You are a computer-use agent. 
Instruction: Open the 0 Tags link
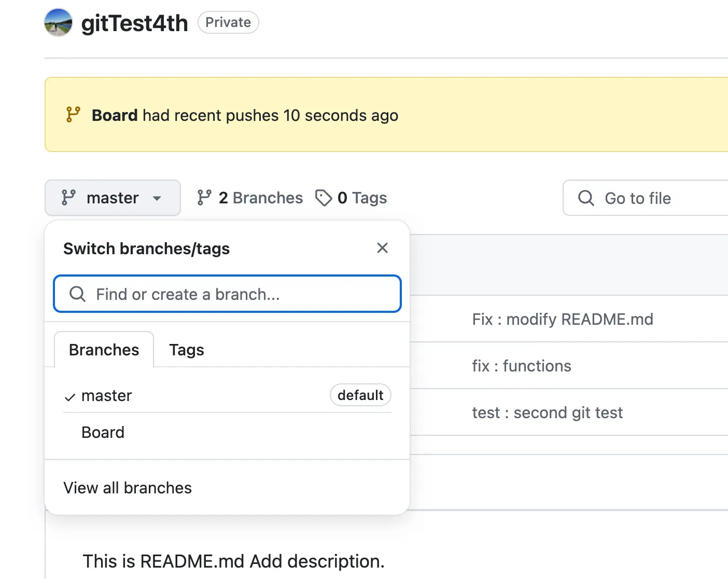coord(362,198)
